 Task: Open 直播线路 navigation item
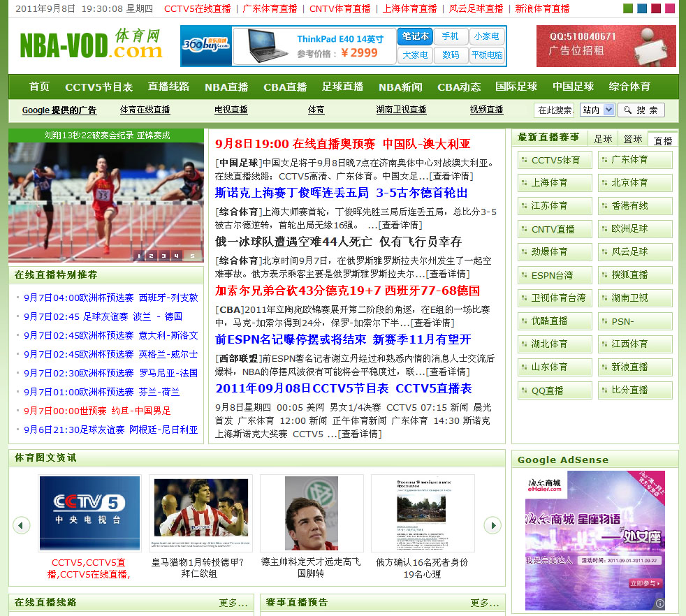point(168,87)
